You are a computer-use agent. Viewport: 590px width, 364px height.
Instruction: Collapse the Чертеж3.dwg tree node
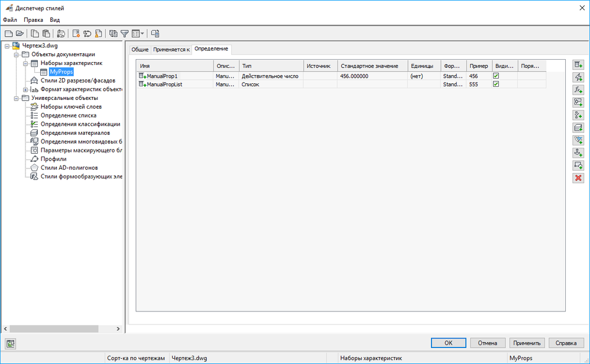(x=7, y=46)
